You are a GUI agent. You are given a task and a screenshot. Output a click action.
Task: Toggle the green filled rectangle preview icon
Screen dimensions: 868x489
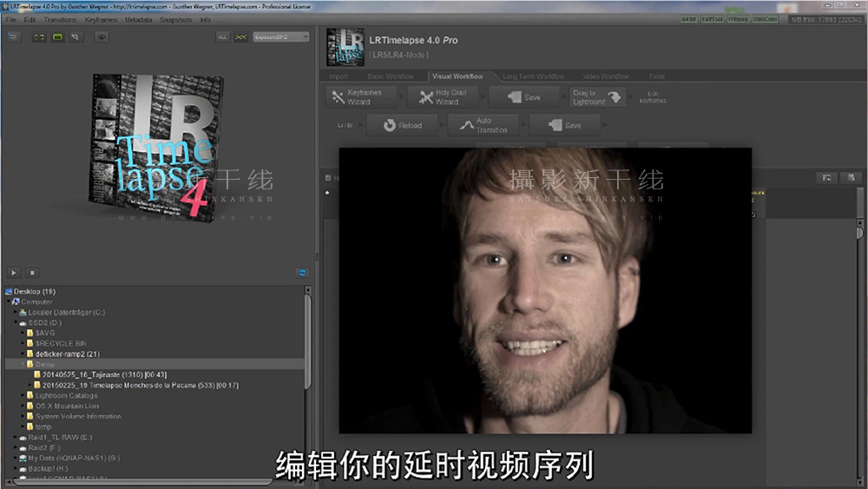point(57,37)
